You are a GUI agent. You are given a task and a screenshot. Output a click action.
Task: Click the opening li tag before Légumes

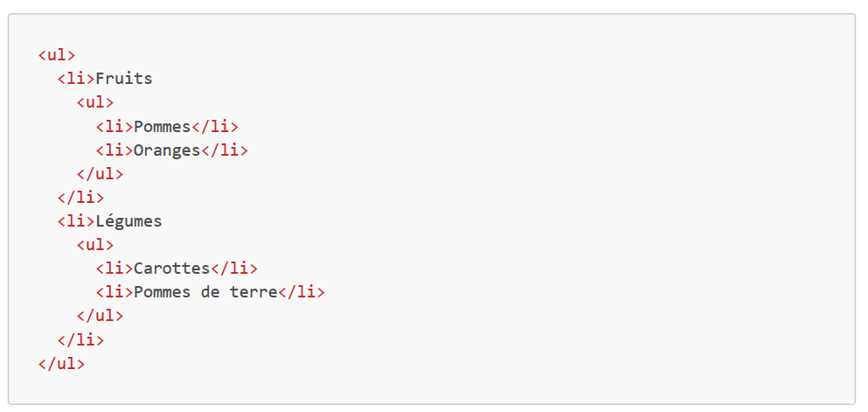pyautogui.click(x=76, y=221)
